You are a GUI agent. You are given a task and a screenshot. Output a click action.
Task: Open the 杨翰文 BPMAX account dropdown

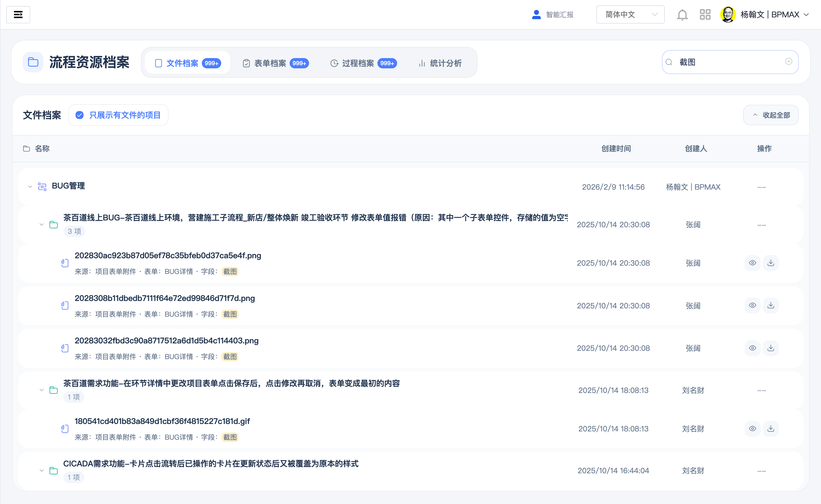click(x=777, y=14)
